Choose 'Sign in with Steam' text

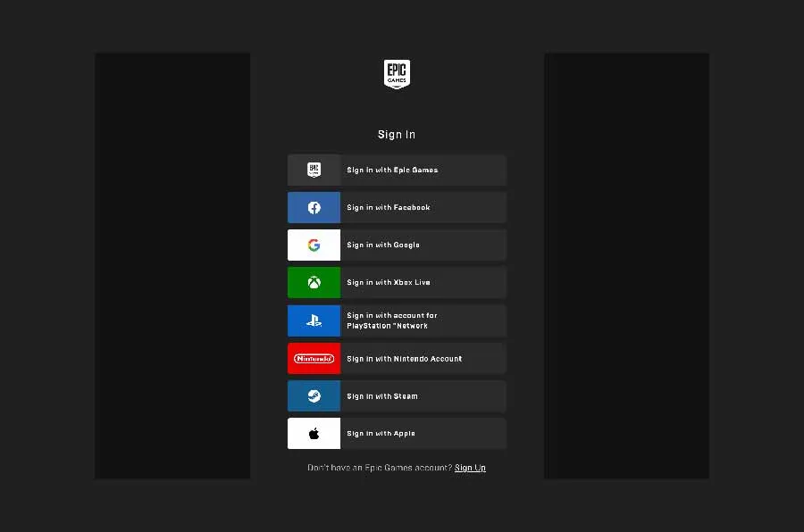(382, 396)
